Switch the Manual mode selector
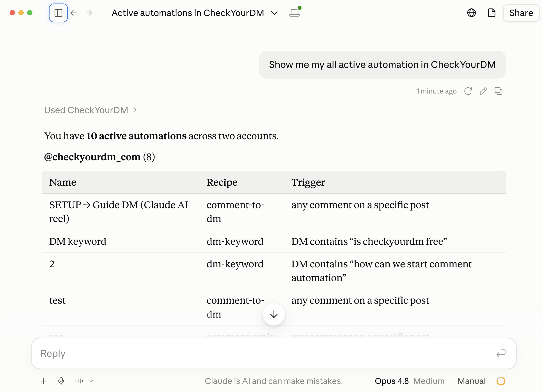Viewport: 543px width, 392px height. 471,381
